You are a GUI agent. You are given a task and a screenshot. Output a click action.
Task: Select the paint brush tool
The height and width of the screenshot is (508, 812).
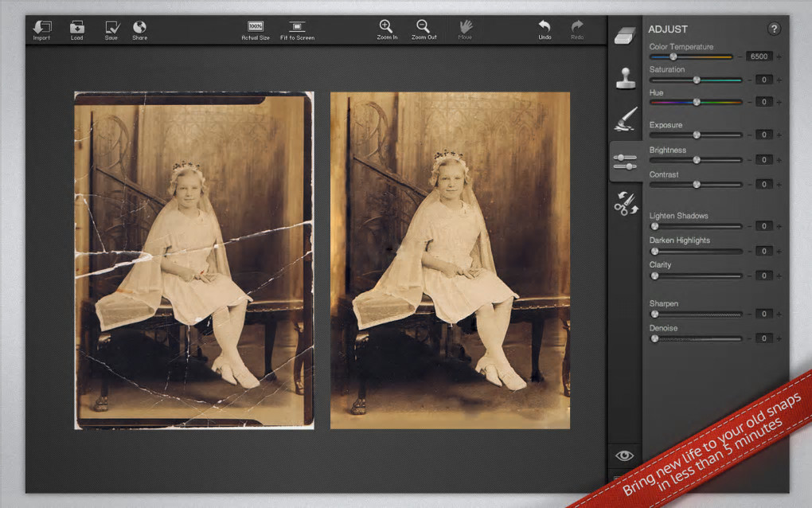pos(626,119)
